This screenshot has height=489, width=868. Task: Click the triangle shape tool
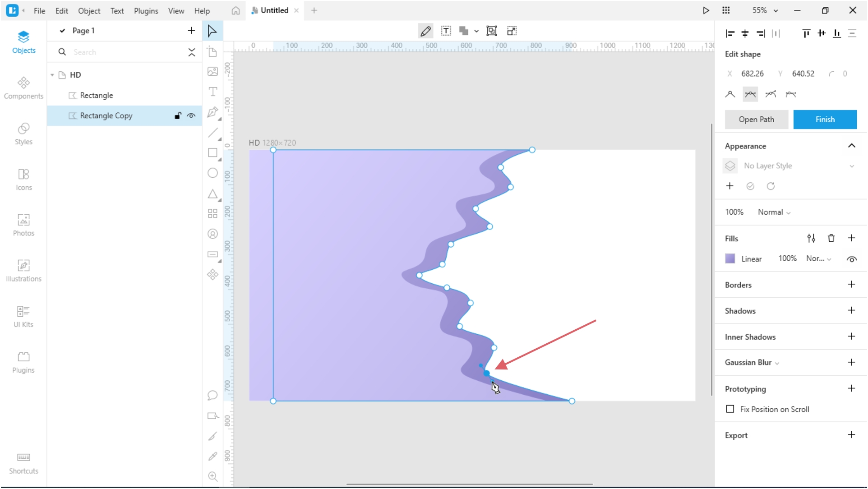[213, 194]
